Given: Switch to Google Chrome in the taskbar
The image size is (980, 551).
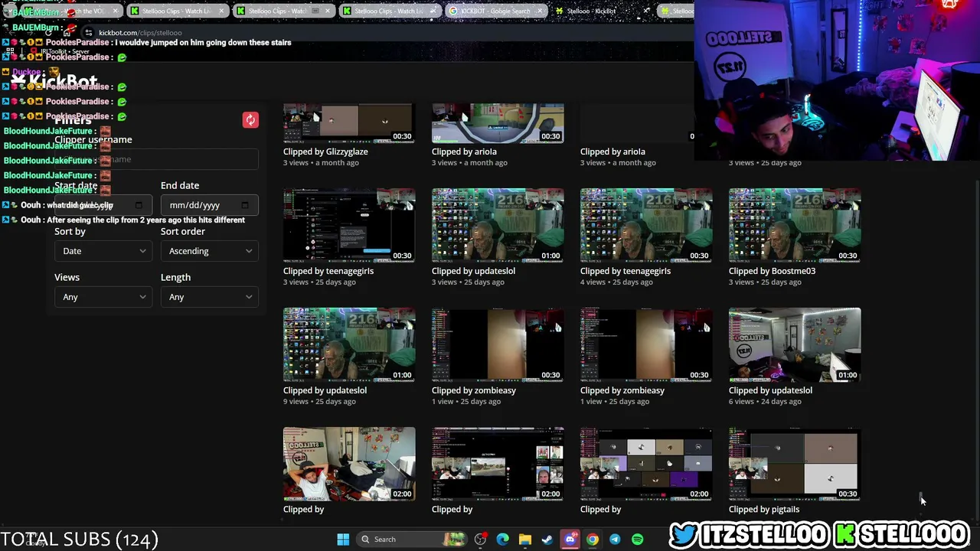Looking at the screenshot, I should [x=593, y=540].
